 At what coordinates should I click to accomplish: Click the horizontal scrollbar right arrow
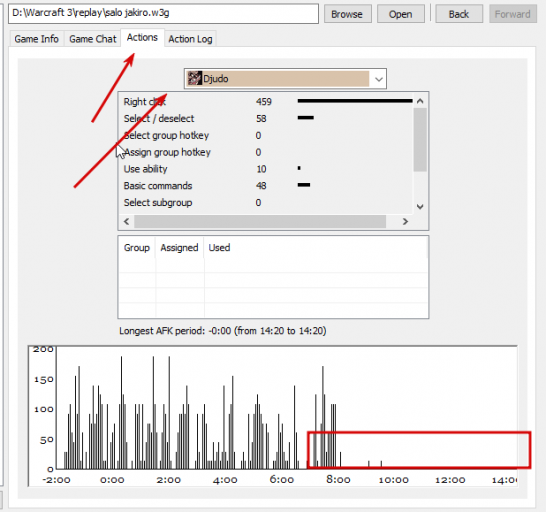click(x=405, y=222)
